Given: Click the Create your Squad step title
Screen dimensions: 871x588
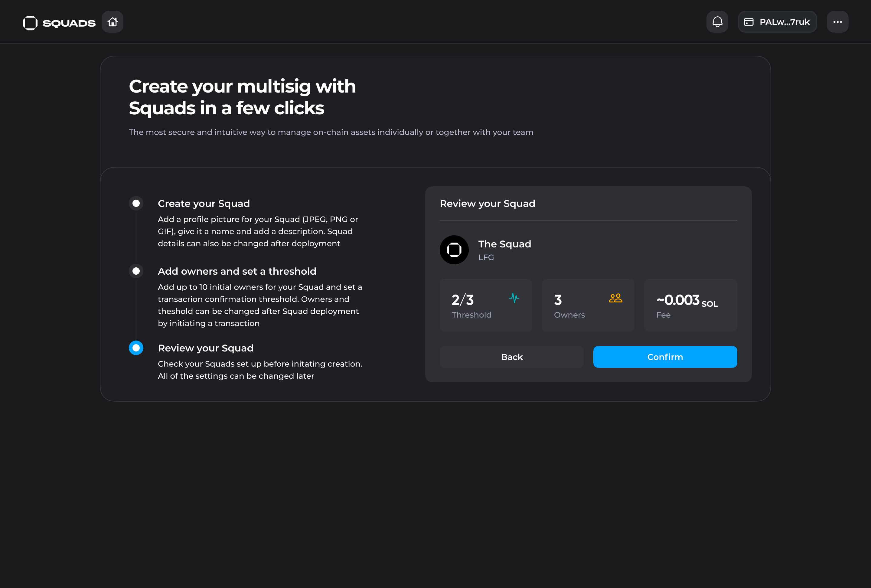Looking at the screenshot, I should point(204,204).
